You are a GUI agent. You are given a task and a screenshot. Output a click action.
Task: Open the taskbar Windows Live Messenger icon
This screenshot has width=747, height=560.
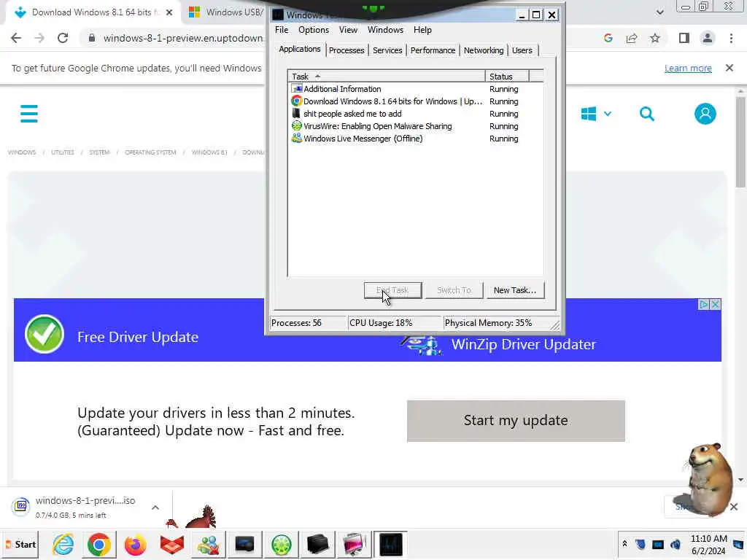pos(209,544)
